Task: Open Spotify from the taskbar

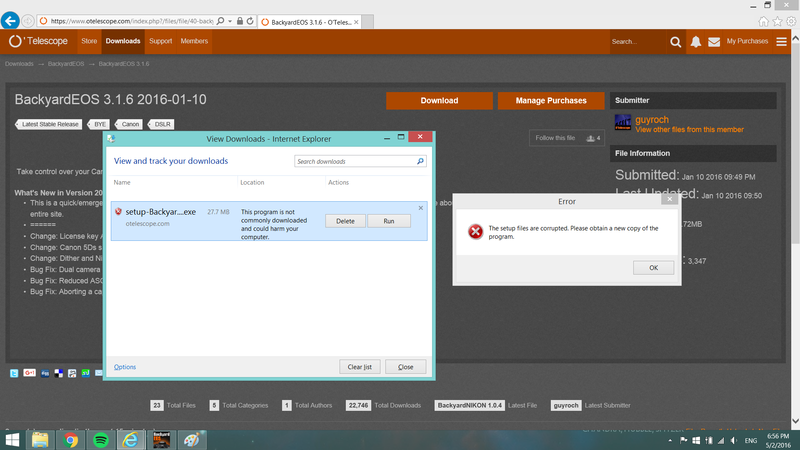Action: click(x=101, y=440)
